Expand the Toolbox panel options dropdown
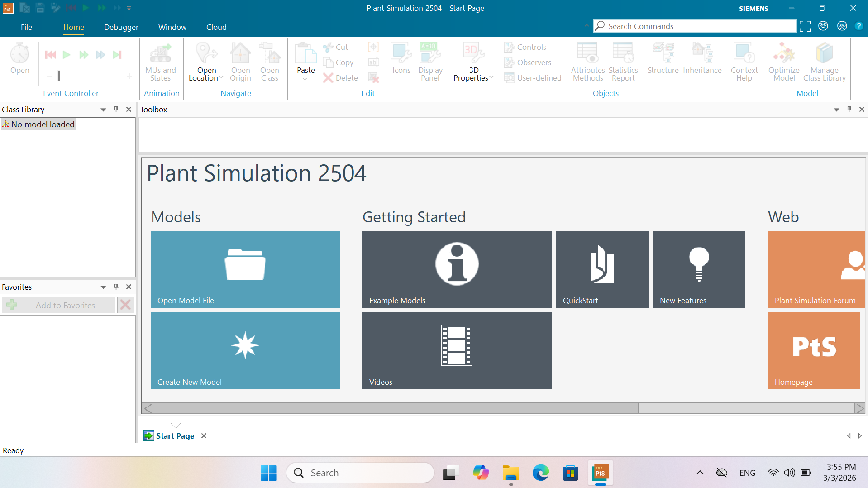 836,110
